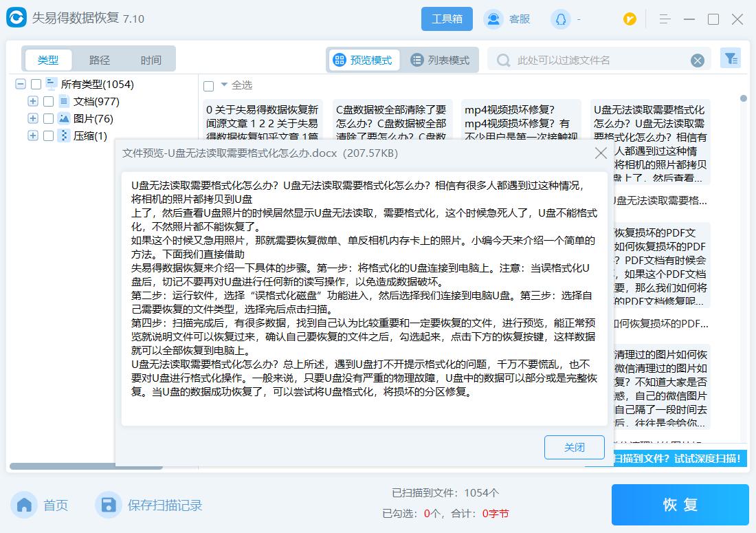Click the 保存扫描记录 save icon
The image size is (756, 533).
pyautogui.click(x=109, y=504)
